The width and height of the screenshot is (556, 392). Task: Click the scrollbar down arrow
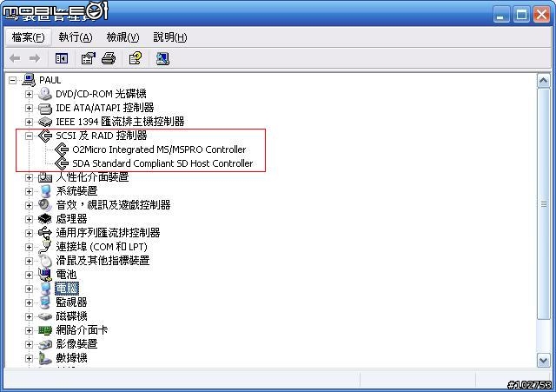(543, 361)
